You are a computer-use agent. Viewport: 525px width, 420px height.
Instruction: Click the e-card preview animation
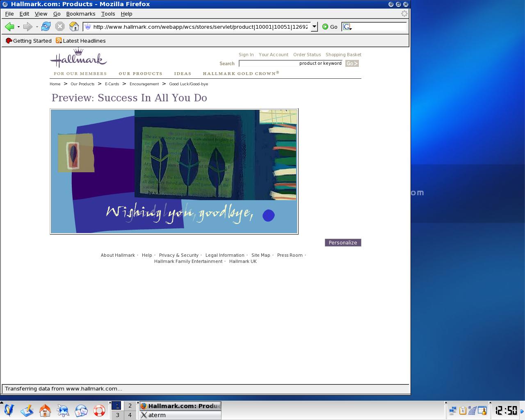click(x=174, y=171)
